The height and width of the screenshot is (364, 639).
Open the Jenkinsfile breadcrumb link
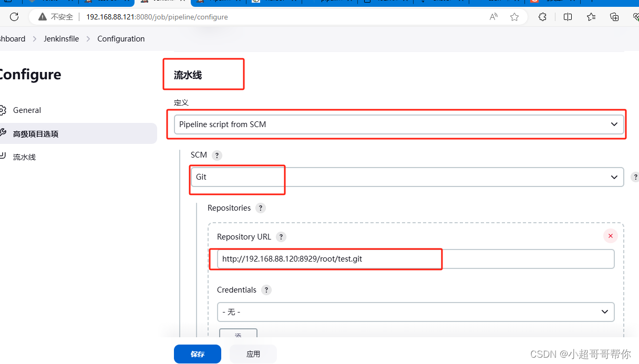(x=61, y=38)
